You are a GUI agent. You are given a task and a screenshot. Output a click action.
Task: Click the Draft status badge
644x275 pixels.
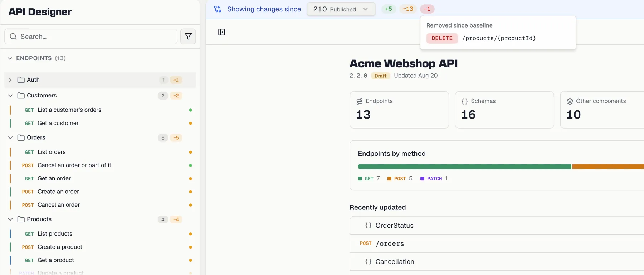pyautogui.click(x=380, y=76)
